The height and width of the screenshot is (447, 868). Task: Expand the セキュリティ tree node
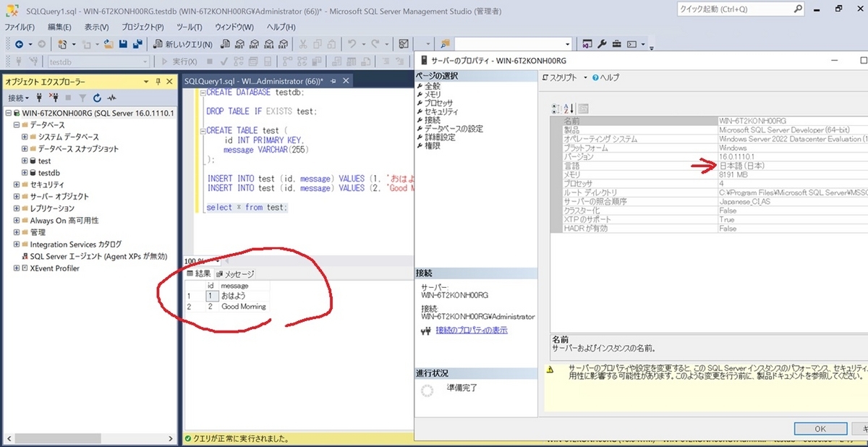16,185
